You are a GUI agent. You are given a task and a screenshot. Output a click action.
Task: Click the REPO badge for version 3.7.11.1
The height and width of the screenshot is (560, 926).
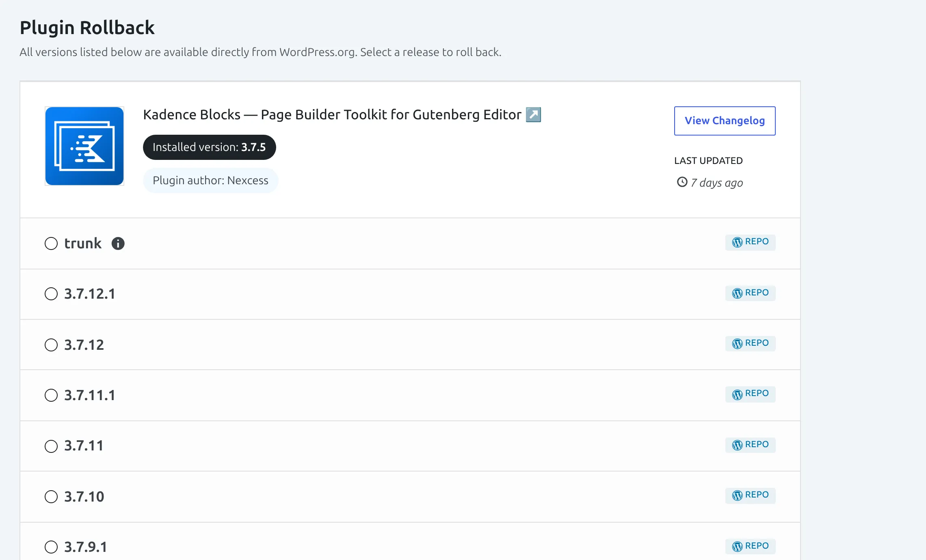click(x=750, y=394)
